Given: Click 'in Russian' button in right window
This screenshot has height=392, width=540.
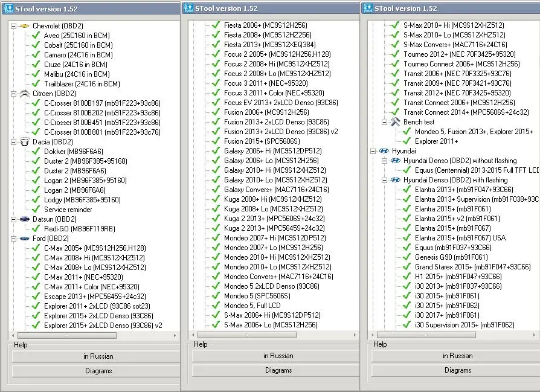Looking at the screenshot, I should click(x=455, y=356).
